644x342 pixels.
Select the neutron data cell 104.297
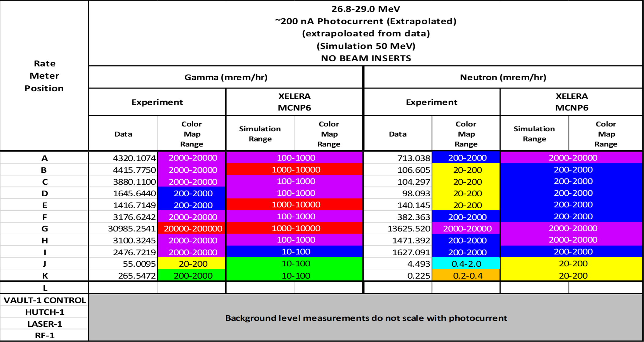398,182
